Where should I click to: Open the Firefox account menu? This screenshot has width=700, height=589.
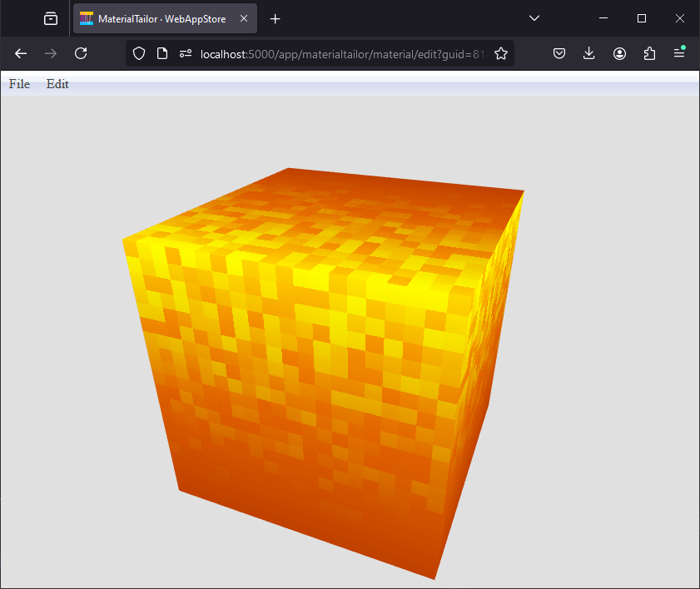tap(619, 53)
